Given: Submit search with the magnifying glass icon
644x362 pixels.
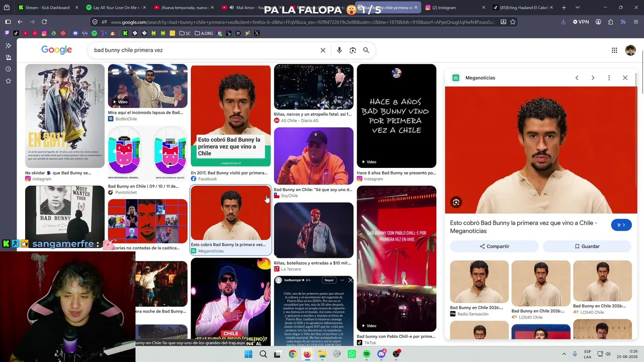Looking at the screenshot, I should (x=366, y=50).
